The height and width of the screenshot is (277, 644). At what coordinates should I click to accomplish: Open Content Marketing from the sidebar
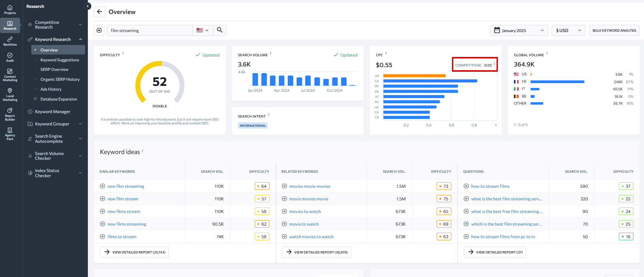click(x=10, y=75)
